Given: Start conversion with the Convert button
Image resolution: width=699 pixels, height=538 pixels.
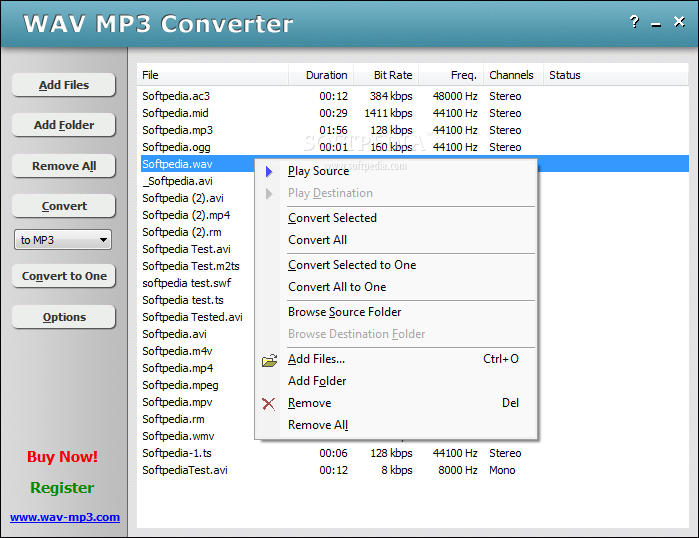Looking at the screenshot, I should (x=64, y=206).
